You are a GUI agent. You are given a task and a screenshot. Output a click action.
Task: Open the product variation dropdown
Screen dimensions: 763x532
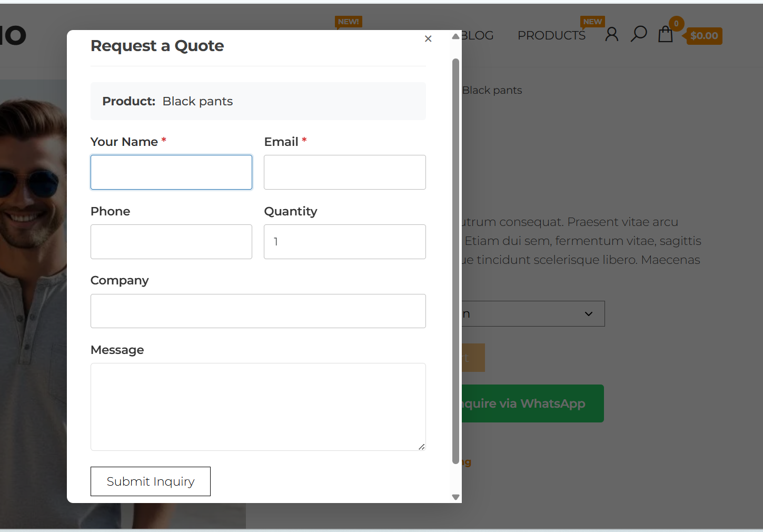(x=532, y=313)
